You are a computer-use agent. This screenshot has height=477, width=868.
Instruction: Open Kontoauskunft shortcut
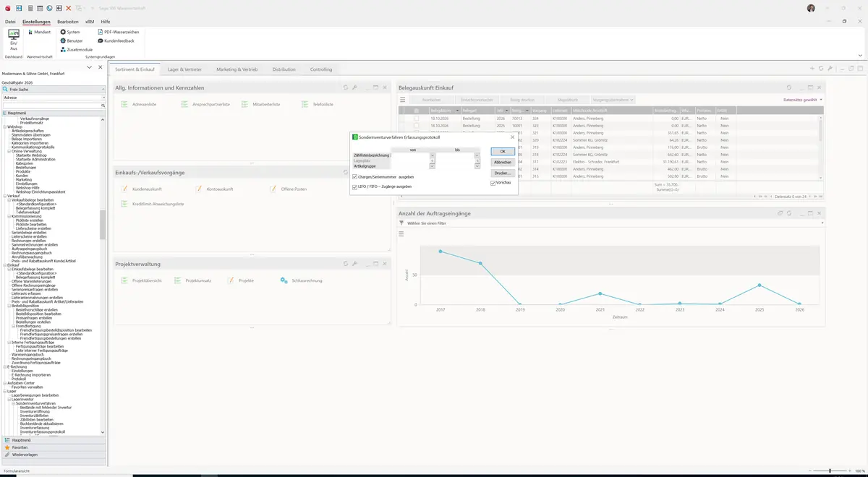(x=214, y=189)
